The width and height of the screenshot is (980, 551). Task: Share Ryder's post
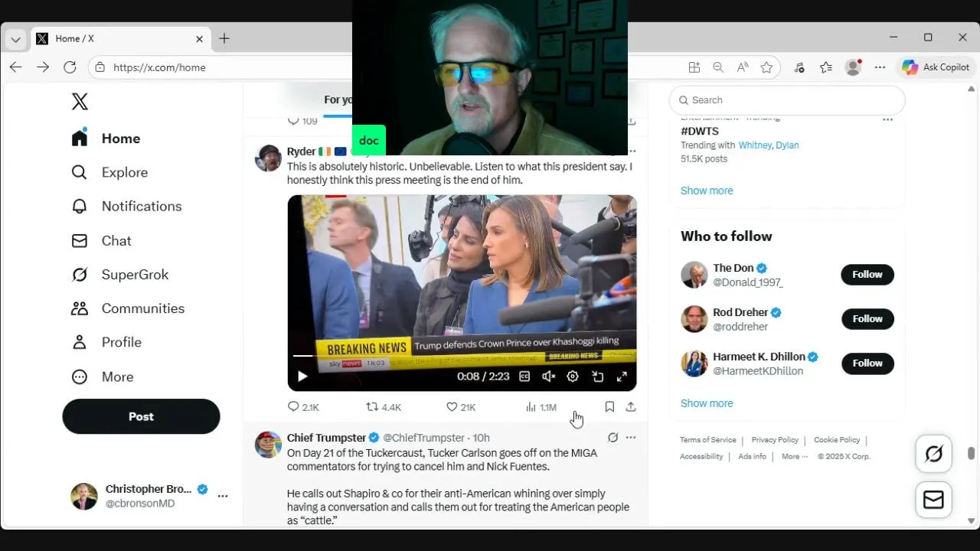click(631, 407)
